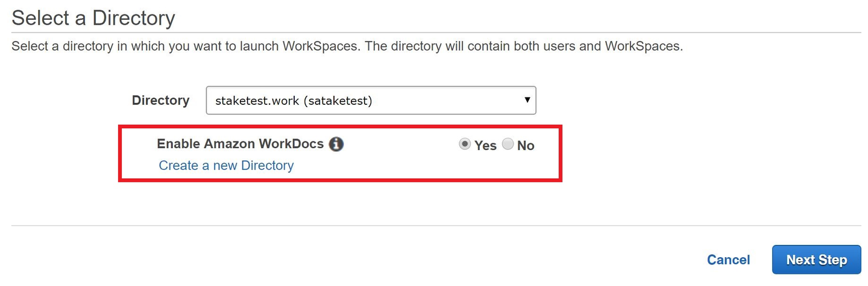Viewport: 868px width, 286px height.
Task: Choose the No radio button for WorkDocs
Action: 508,145
